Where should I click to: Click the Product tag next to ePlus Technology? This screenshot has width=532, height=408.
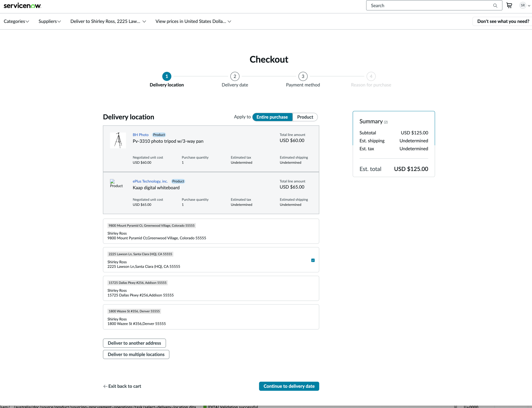[x=178, y=181]
